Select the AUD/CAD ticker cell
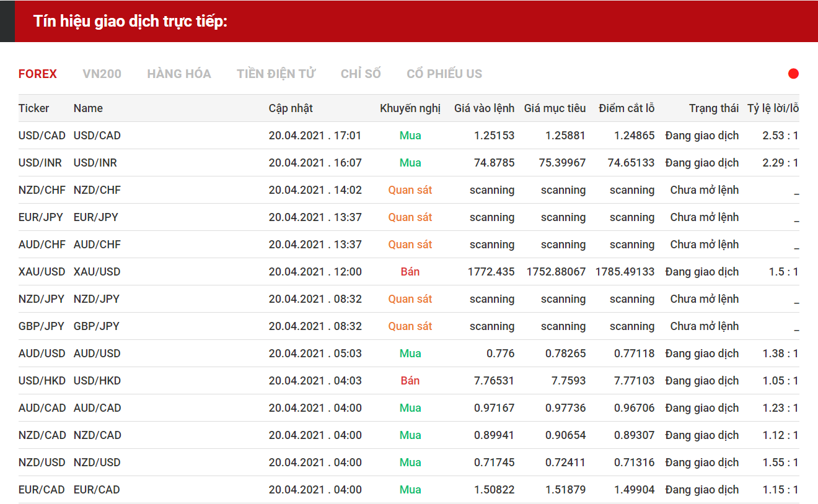This screenshot has height=504, width=818. tap(42, 408)
